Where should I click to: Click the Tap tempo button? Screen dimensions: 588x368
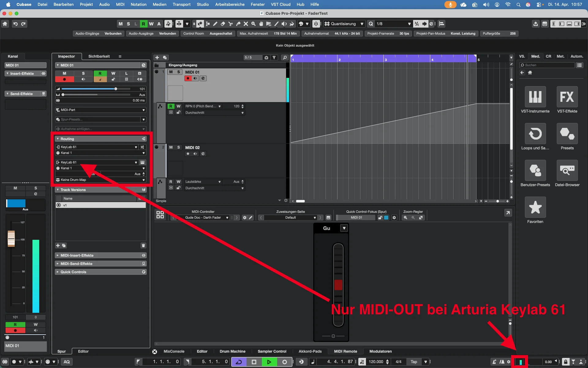pyautogui.click(x=414, y=362)
